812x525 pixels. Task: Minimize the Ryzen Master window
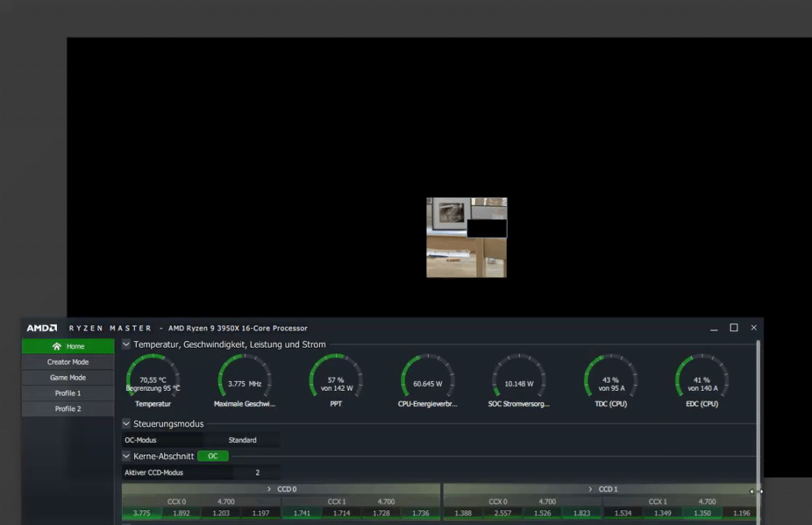(x=714, y=328)
